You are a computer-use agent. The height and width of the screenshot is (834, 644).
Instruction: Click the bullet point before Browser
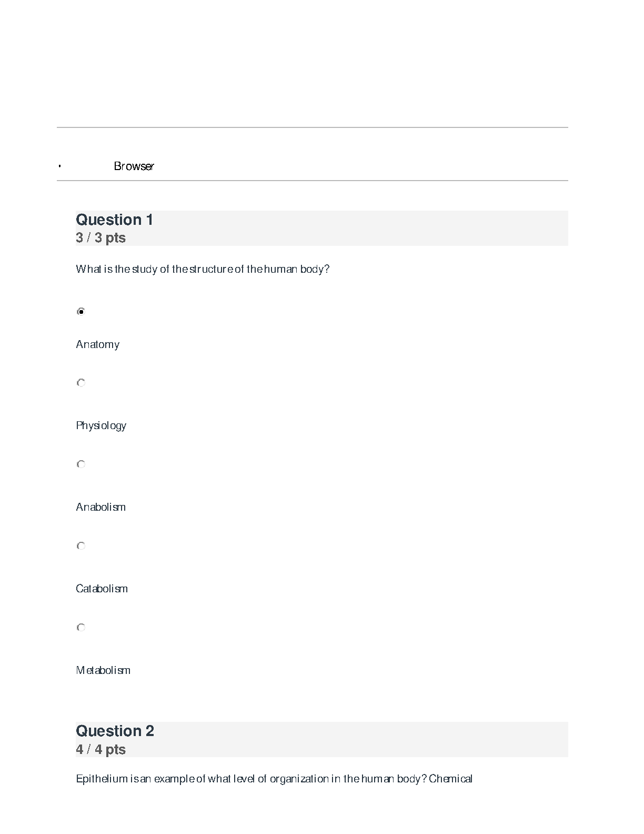point(60,166)
